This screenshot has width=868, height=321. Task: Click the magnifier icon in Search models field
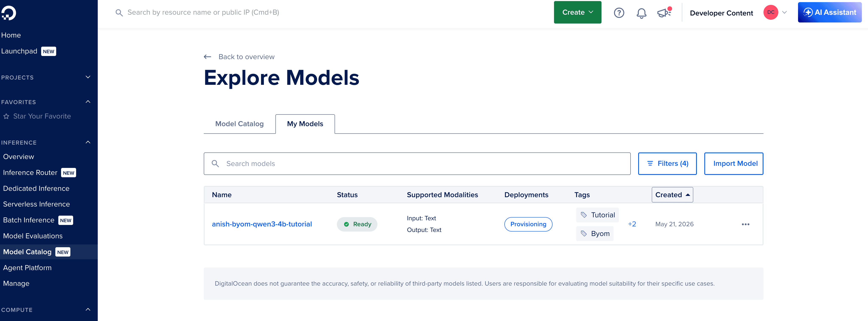coord(215,164)
